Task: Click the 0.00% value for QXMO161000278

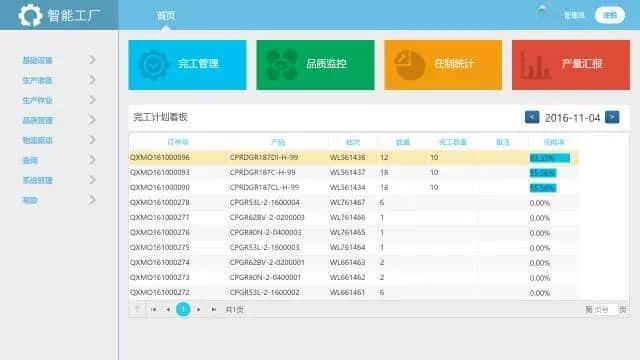Action: (540, 203)
